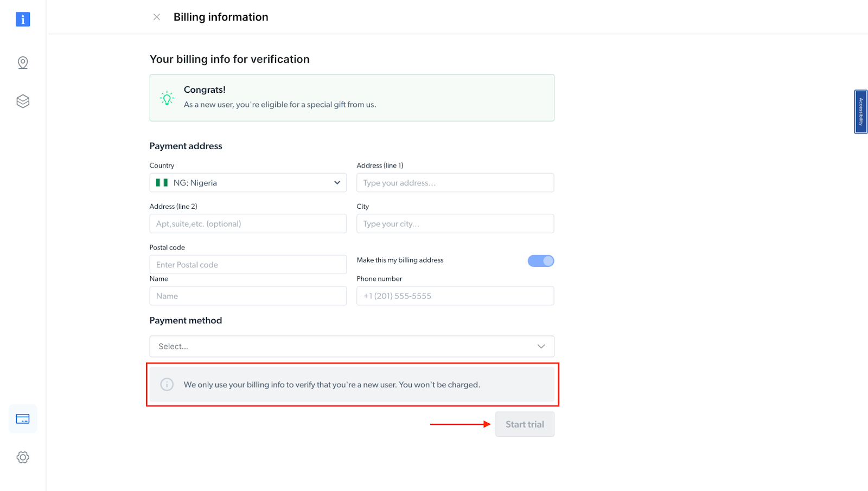The image size is (868, 491).
Task: Click the lightbulb icon in Congrats banner
Action: (167, 98)
